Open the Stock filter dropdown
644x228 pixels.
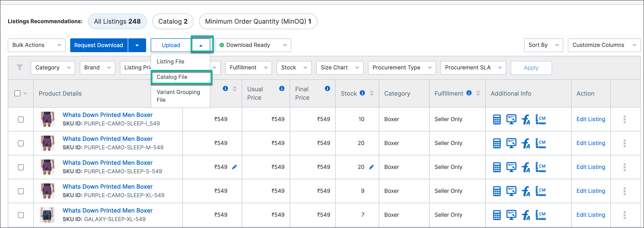tap(294, 68)
